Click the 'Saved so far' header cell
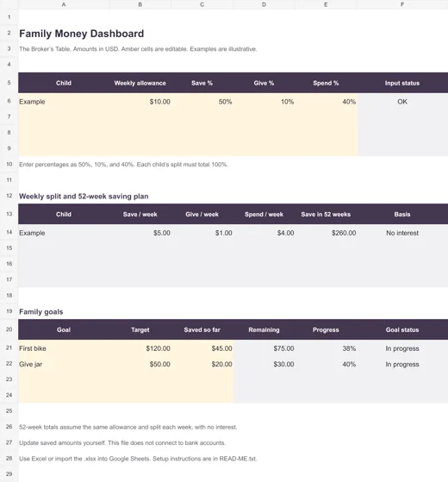 click(202, 330)
